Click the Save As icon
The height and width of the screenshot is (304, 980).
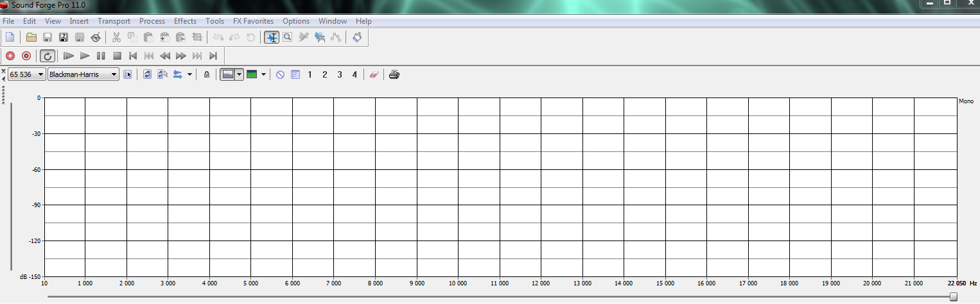[64, 37]
